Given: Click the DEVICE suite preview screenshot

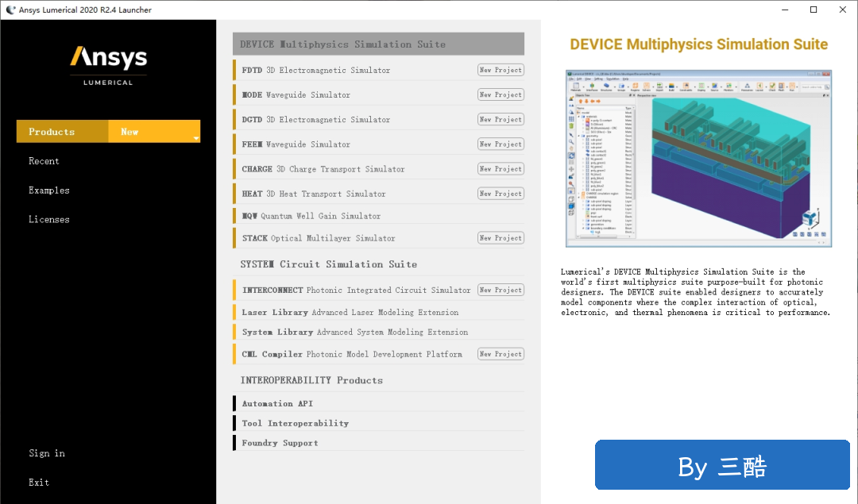Looking at the screenshot, I should pyautogui.click(x=699, y=159).
